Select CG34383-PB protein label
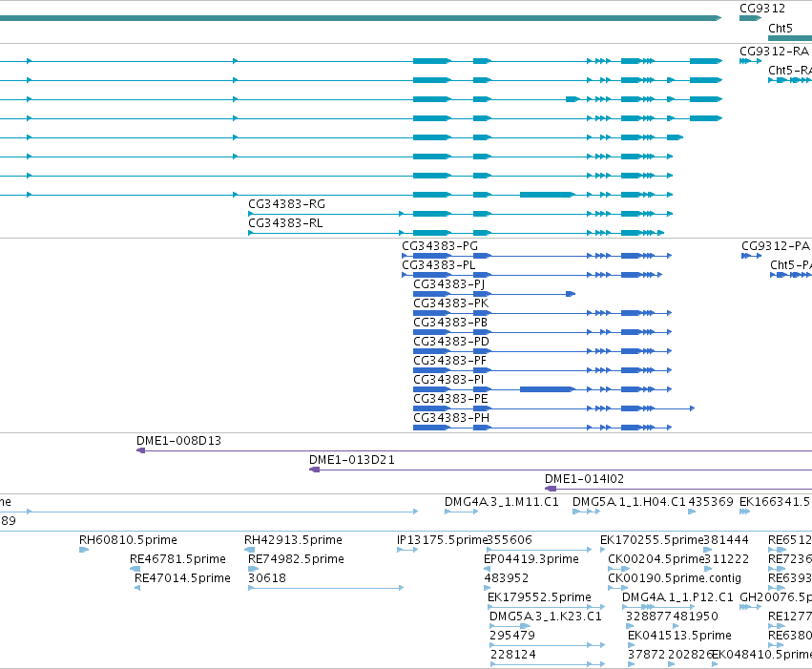 450,323
